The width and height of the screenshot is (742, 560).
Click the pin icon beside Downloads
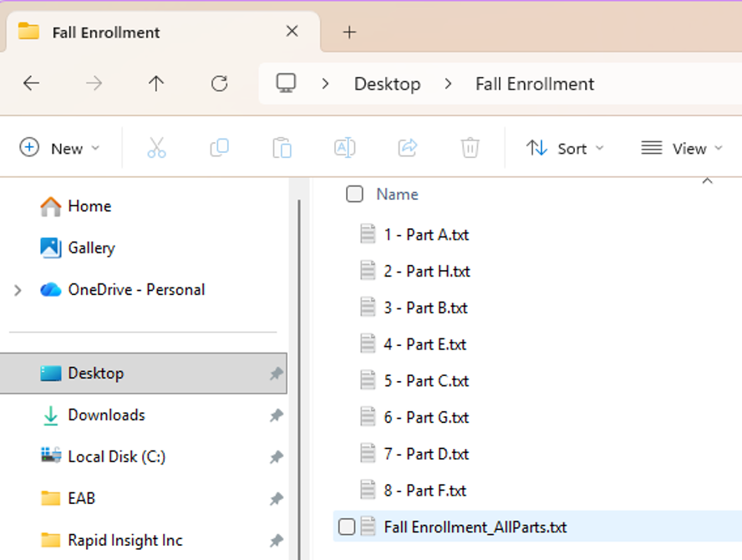277,415
